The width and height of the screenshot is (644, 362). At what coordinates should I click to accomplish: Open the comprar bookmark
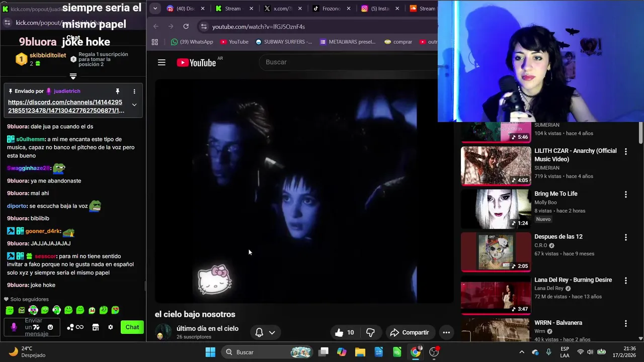(x=398, y=42)
